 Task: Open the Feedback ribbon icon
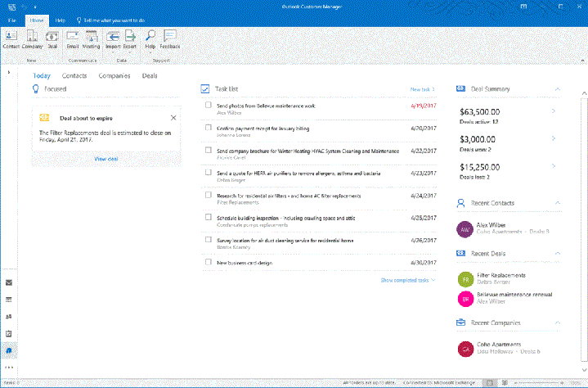(170, 36)
